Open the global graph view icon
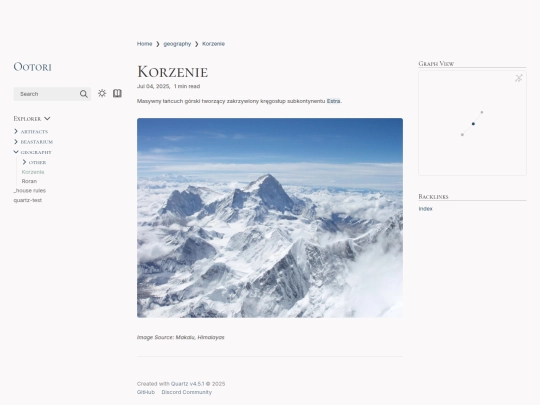 click(x=519, y=78)
